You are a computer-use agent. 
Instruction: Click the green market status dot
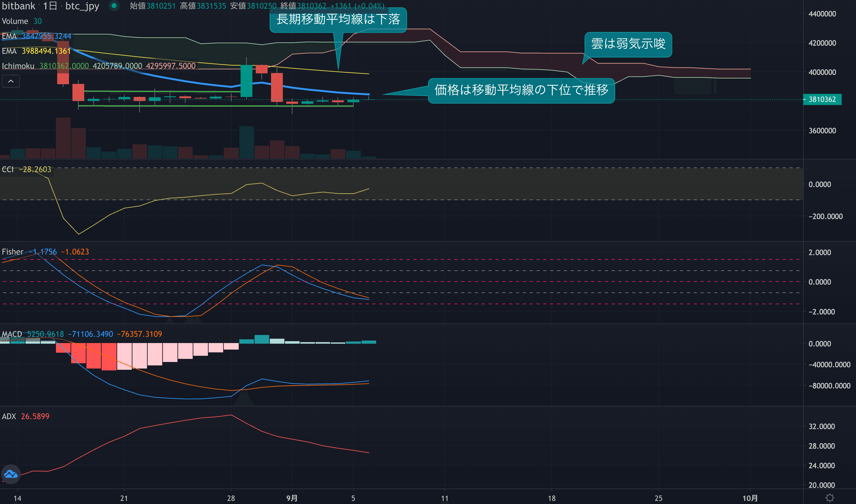coord(114,6)
